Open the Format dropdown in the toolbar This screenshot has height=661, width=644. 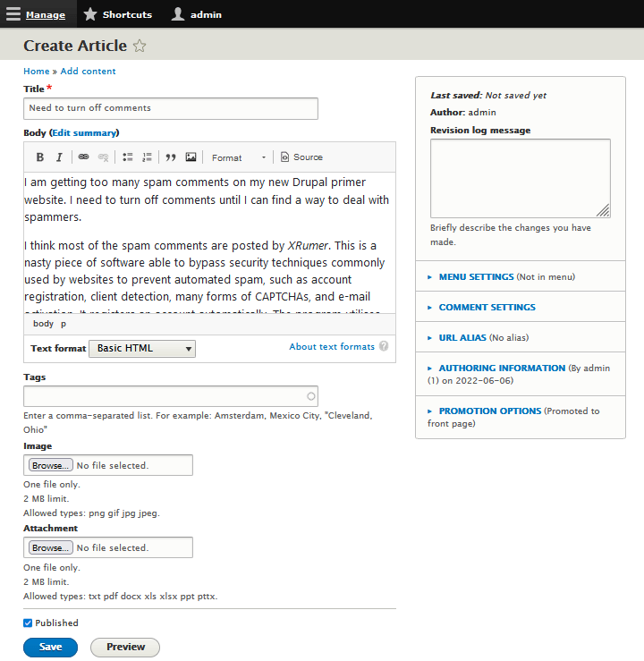(238, 157)
